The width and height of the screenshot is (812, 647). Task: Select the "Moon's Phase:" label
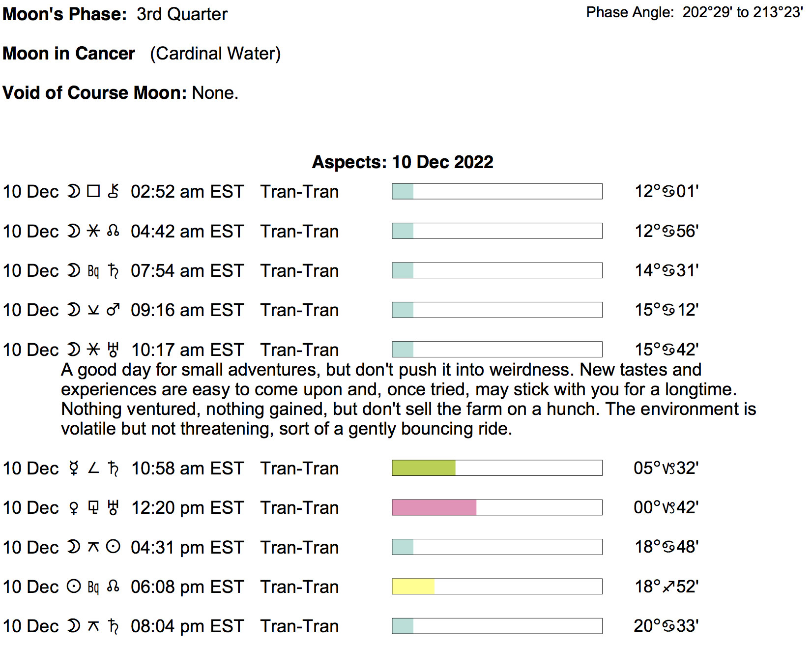click(65, 14)
